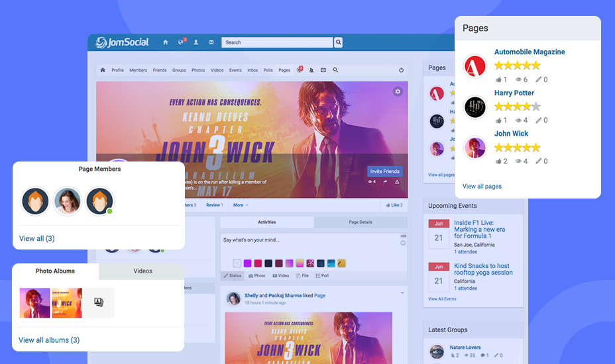The height and width of the screenshot is (364, 615).
Task: Click View all albums (3) link
Action: [49, 340]
